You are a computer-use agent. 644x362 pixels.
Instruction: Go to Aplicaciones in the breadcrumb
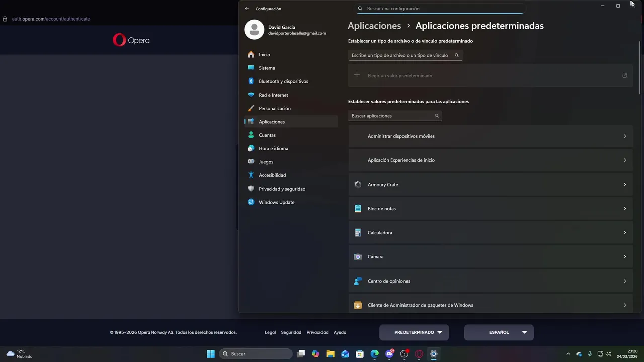[374, 26]
